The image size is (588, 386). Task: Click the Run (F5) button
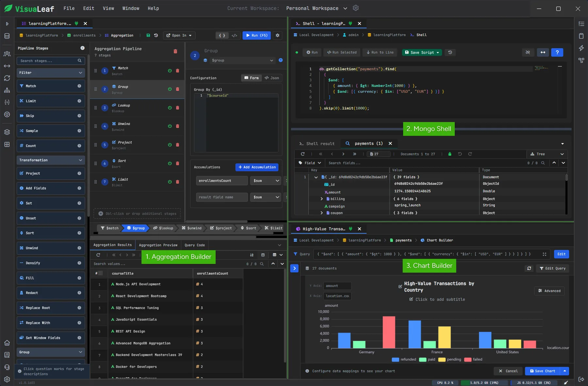[x=257, y=35]
